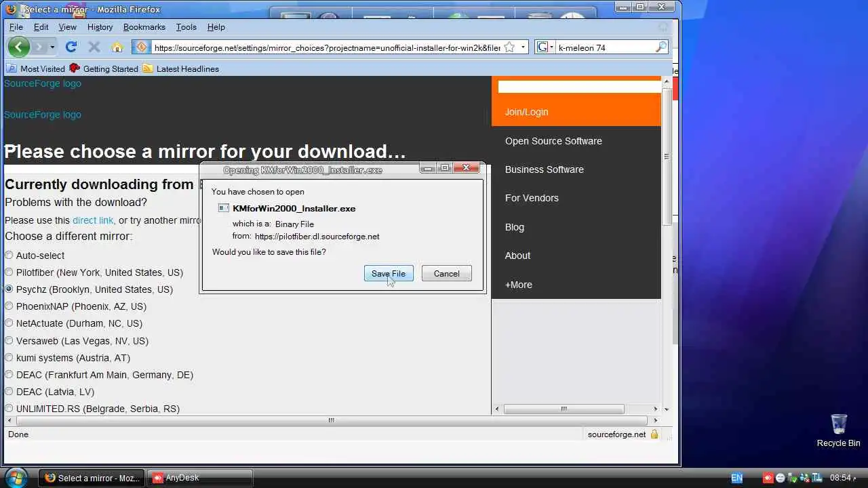The image size is (868, 488).
Task: Click the secure padlock icon in status bar
Action: coord(654,434)
